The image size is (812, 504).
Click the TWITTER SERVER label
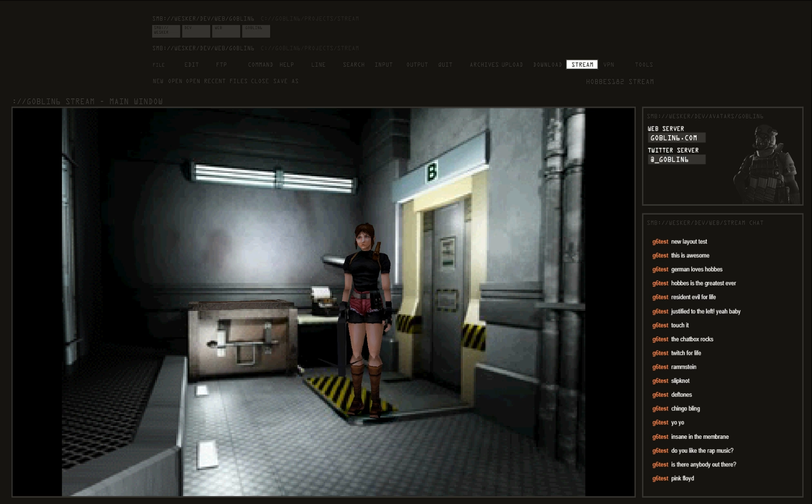[x=673, y=150]
